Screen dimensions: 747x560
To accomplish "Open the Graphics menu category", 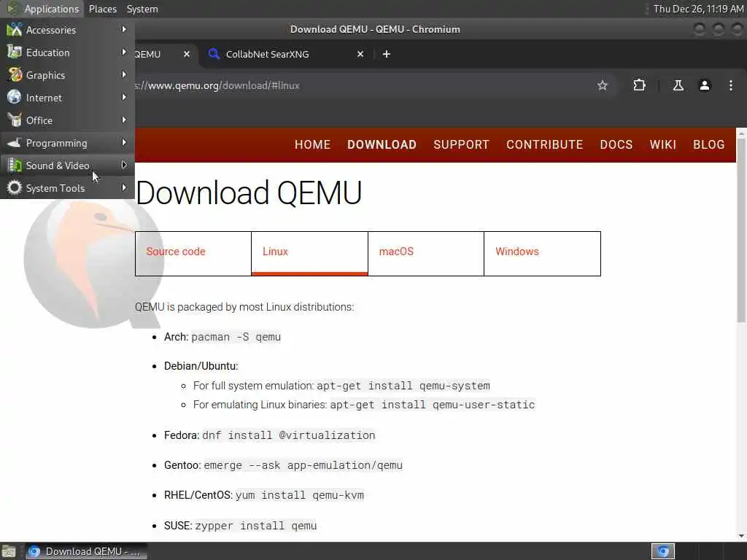I will pyautogui.click(x=67, y=75).
